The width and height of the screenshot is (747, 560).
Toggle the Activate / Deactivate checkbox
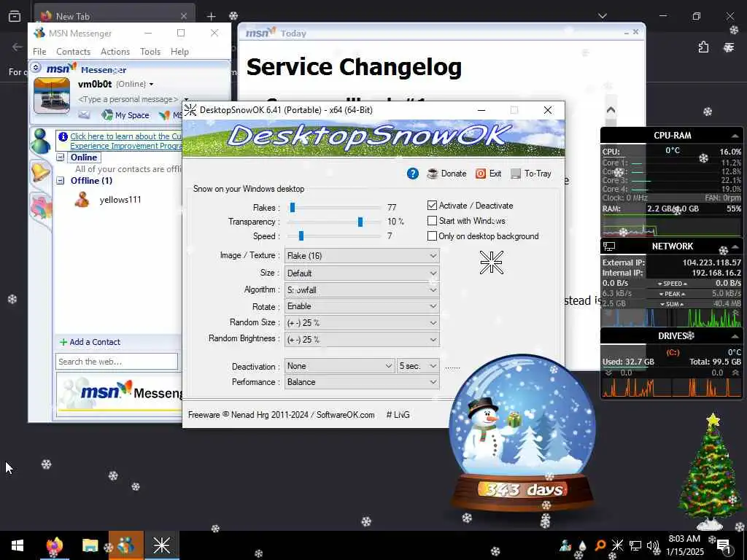pyautogui.click(x=432, y=205)
